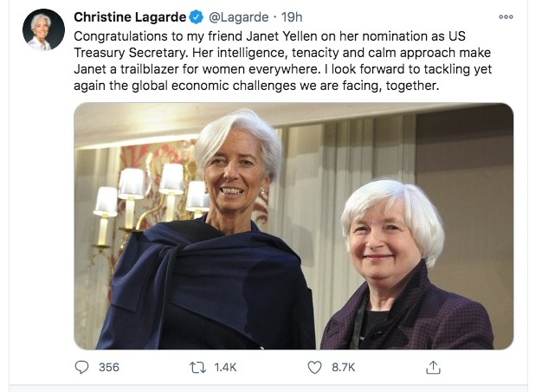Screen dimensions: 542x392
Task: Retweet this tweet using the arrows icon
Action: [199, 367]
